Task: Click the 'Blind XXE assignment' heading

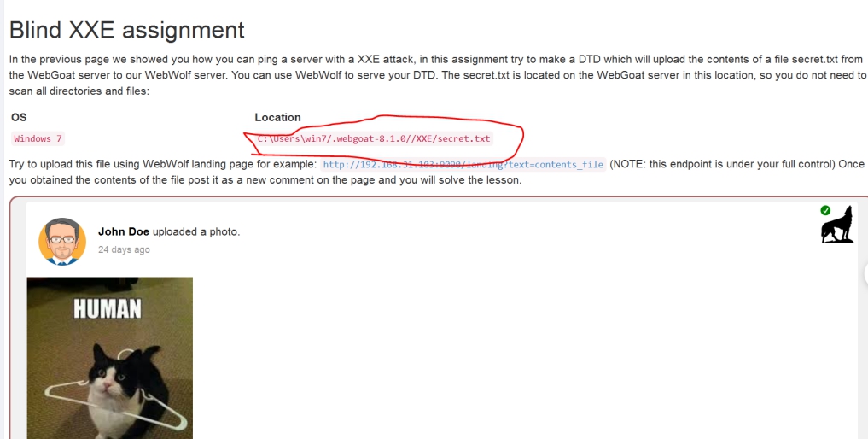Action: tap(127, 30)
